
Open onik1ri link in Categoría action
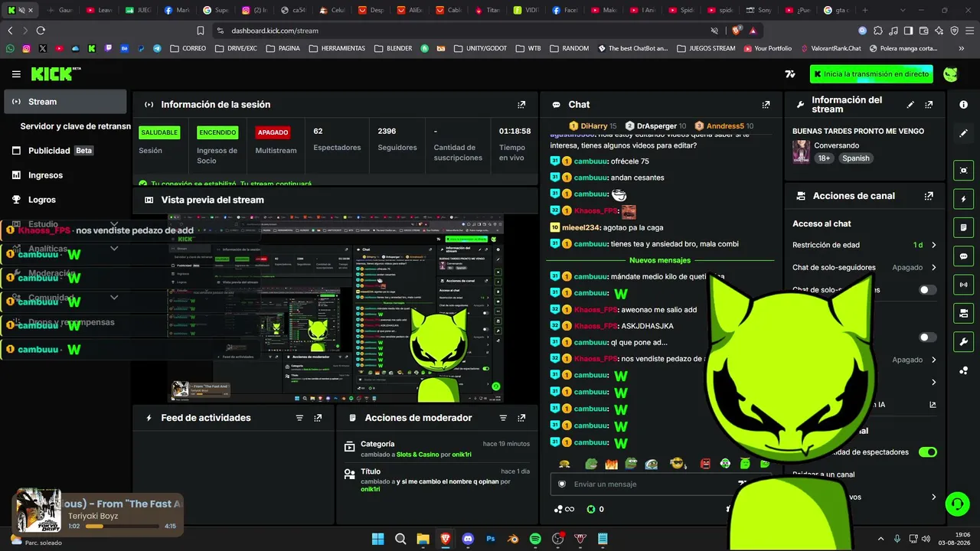pyautogui.click(x=462, y=455)
